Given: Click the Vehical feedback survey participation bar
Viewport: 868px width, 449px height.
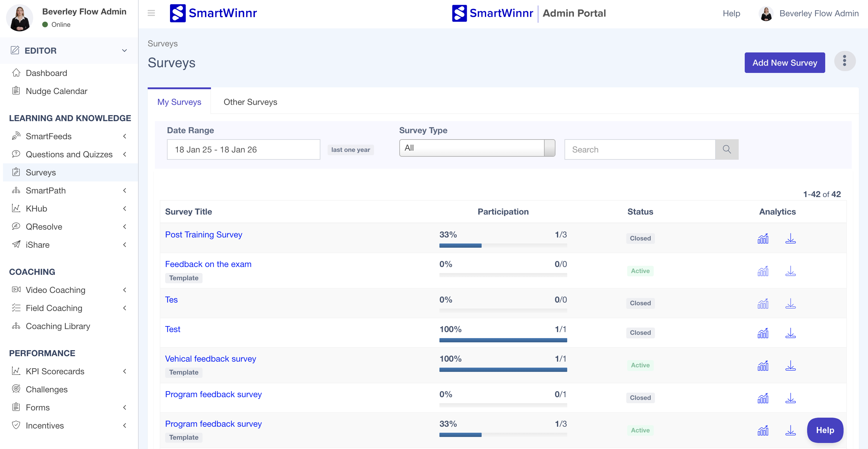Looking at the screenshot, I should click(503, 369).
